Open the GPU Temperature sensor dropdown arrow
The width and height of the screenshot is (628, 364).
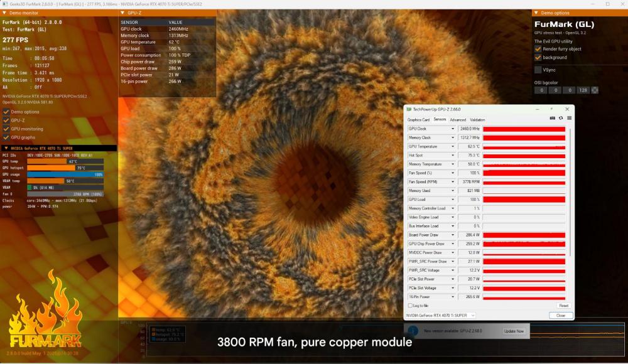pos(453,146)
